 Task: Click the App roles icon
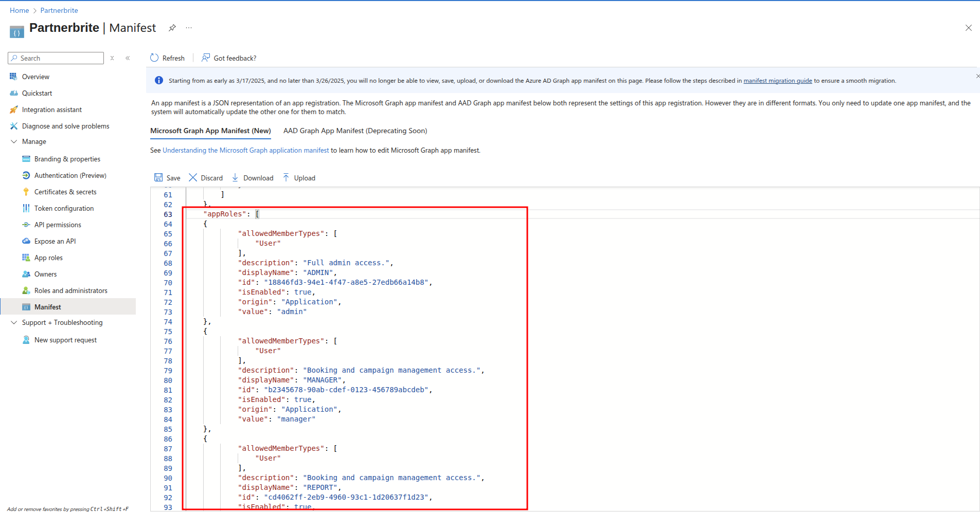(26, 258)
